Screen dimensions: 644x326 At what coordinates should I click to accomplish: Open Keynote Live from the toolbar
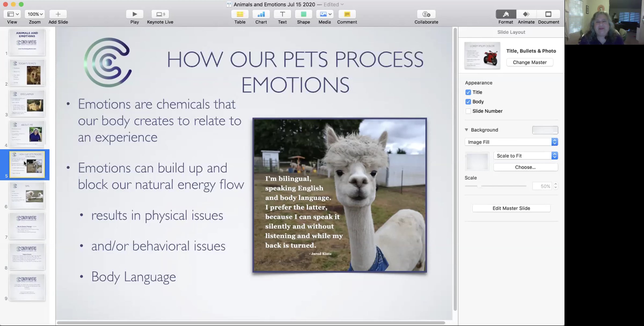pyautogui.click(x=160, y=14)
